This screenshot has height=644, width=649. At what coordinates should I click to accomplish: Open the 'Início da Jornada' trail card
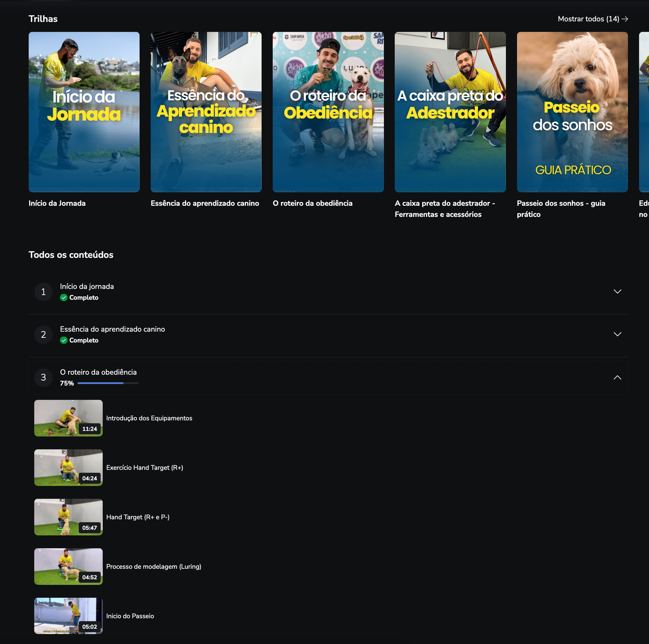click(84, 112)
